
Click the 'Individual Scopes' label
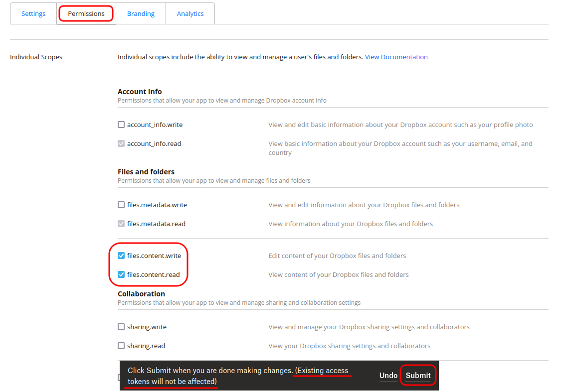tap(36, 57)
